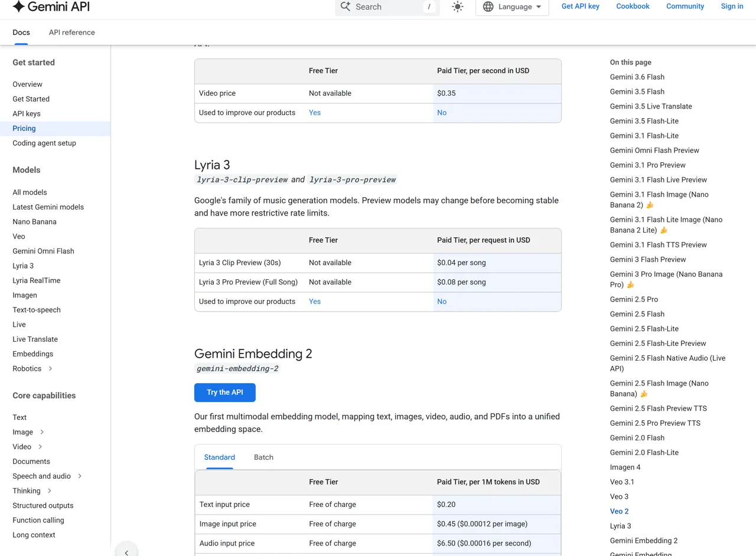The height and width of the screenshot is (556, 756).
Task: Open Get Started sidebar page
Action: tap(31, 99)
